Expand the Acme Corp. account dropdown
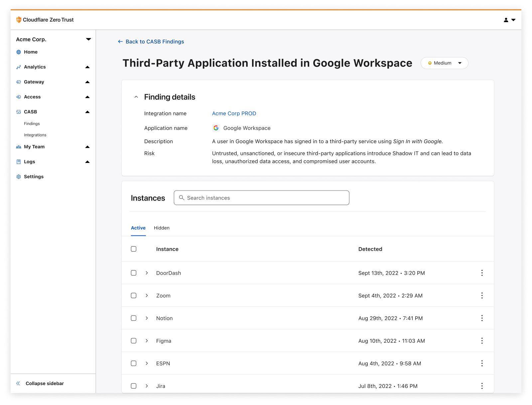532x405 pixels. point(88,39)
